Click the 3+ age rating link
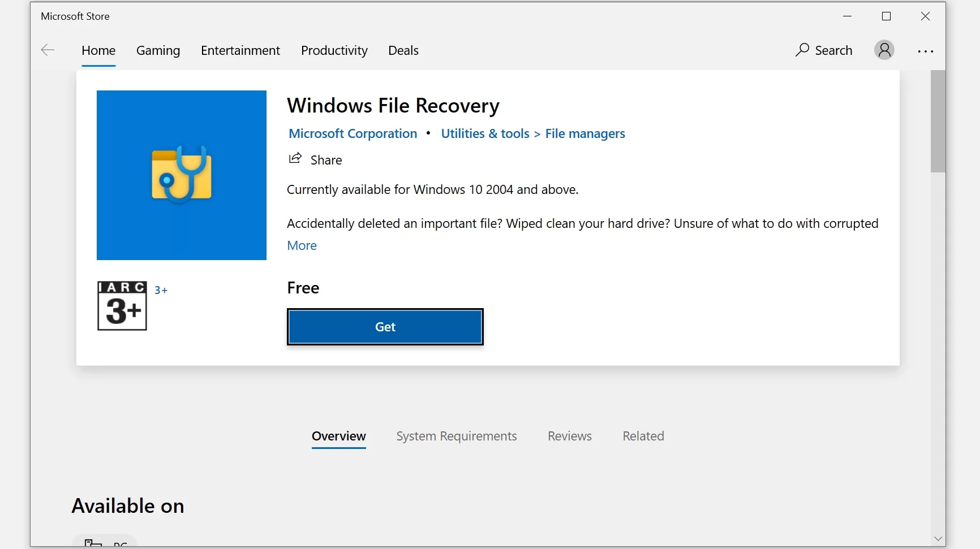The height and width of the screenshot is (549, 980). tap(161, 290)
